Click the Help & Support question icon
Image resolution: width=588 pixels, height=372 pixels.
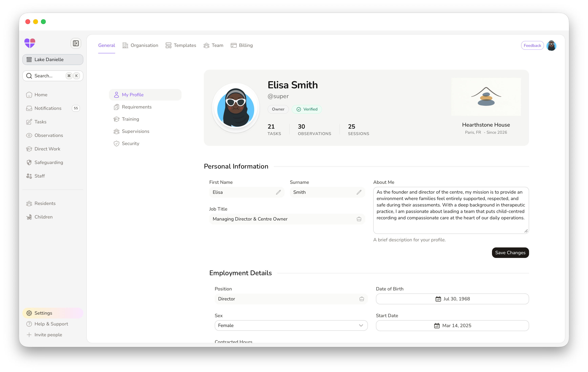coord(29,324)
